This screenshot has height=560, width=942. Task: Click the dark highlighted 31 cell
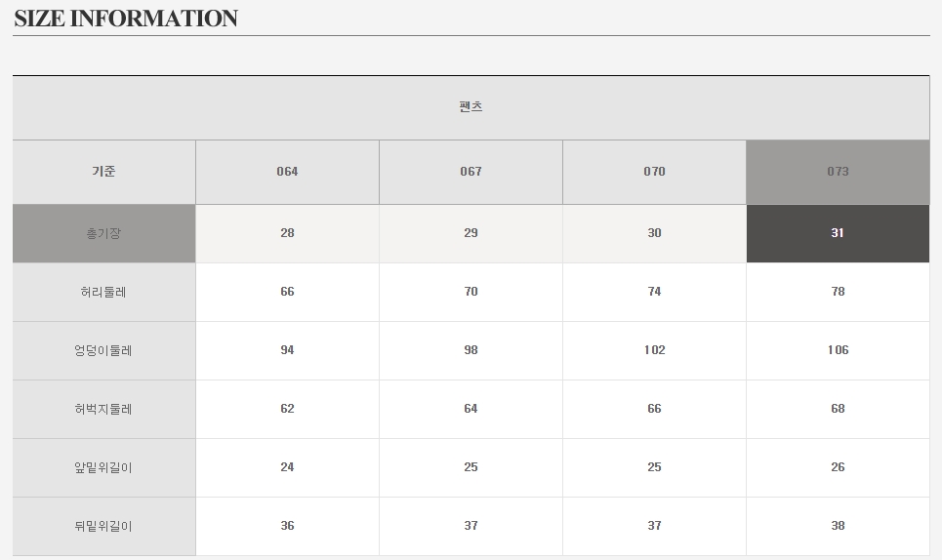click(x=838, y=233)
